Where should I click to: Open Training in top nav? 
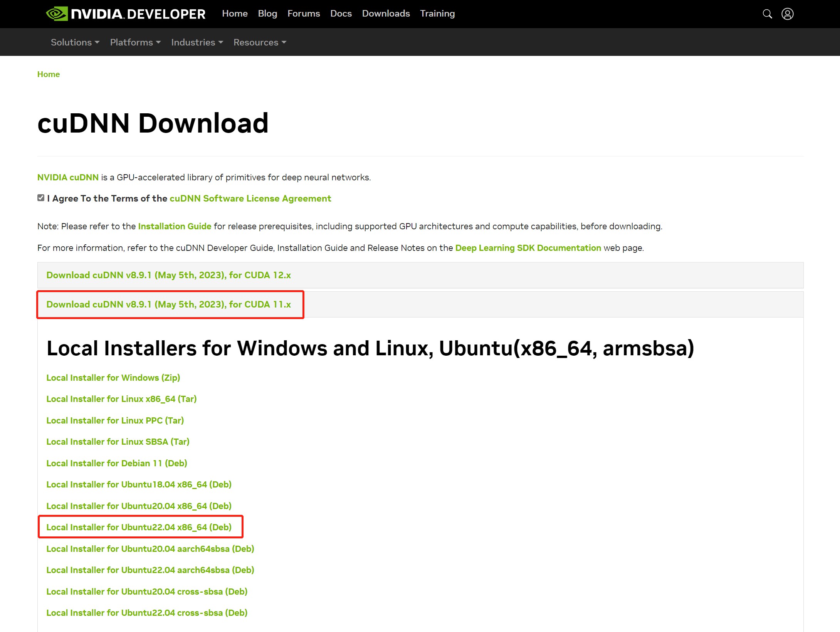[x=437, y=13]
